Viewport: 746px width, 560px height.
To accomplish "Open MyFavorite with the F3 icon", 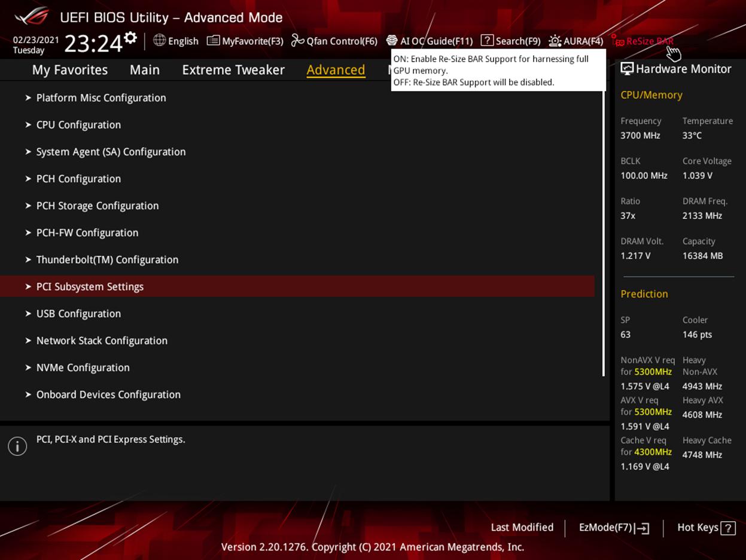I will click(245, 41).
